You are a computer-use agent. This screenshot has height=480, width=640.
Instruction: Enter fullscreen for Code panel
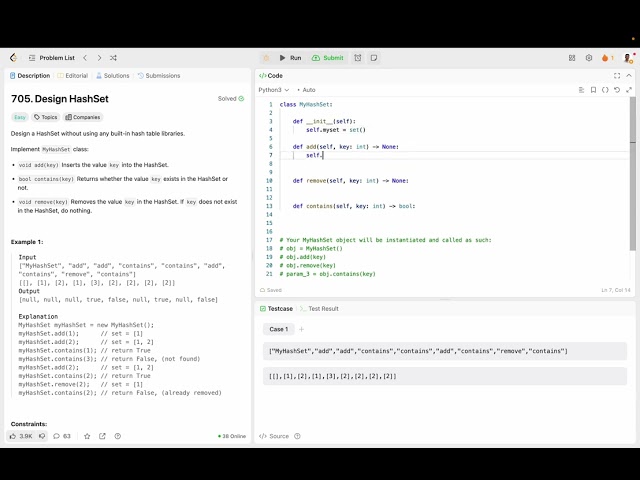pyautogui.click(x=617, y=76)
